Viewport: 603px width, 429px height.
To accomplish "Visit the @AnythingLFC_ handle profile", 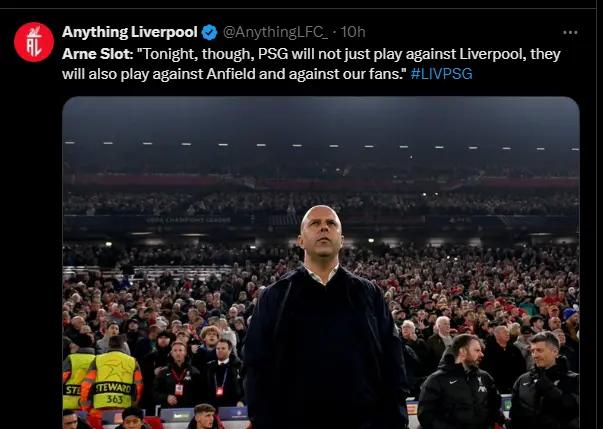I will [275, 32].
